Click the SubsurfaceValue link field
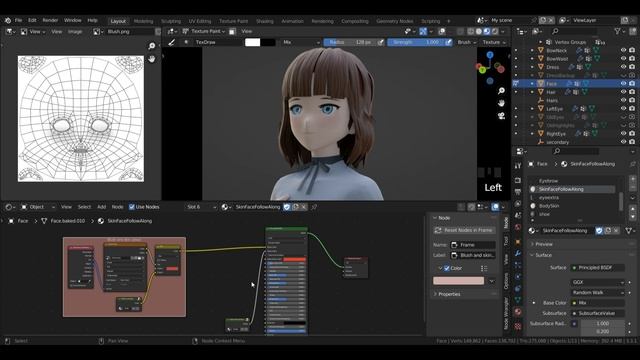 pyautogui.click(x=598, y=313)
